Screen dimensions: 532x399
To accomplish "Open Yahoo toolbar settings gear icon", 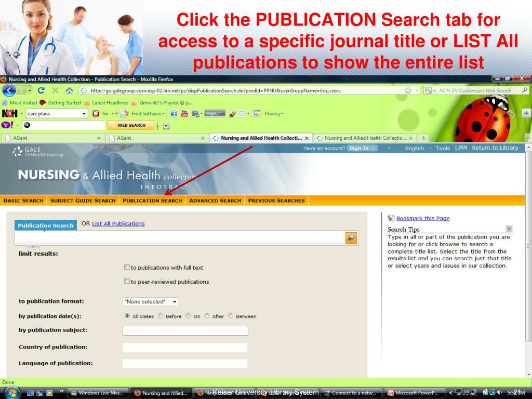I will tap(166, 126).
